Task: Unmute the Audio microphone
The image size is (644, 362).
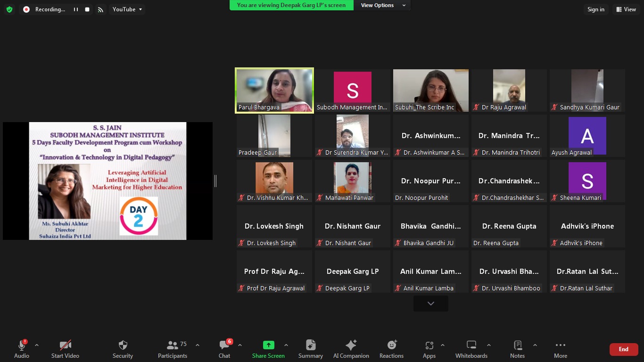Action: (x=22, y=349)
